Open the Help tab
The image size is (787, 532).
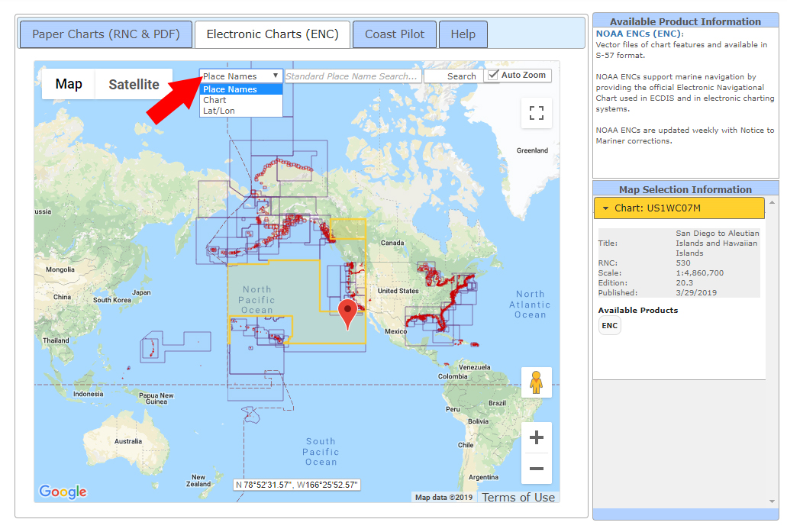[x=463, y=34]
